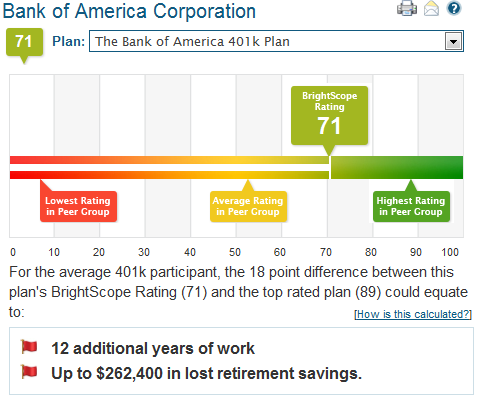Click the red flag beside lost retirement savings
Image resolution: width=478 pixels, height=399 pixels.
click(x=29, y=371)
